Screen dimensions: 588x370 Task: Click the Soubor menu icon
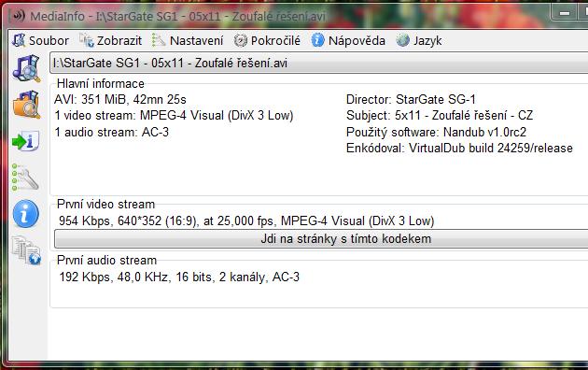pos(19,40)
